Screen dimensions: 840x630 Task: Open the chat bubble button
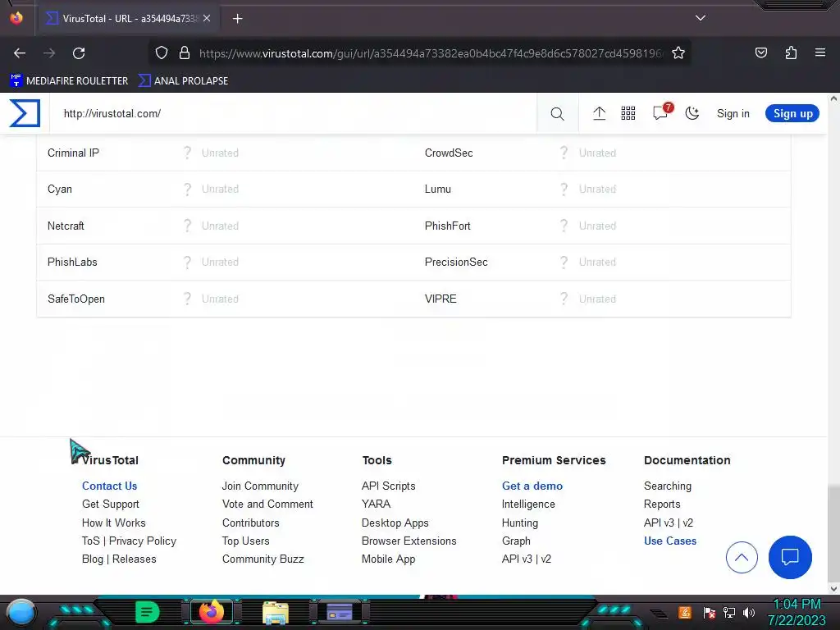coord(790,558)
